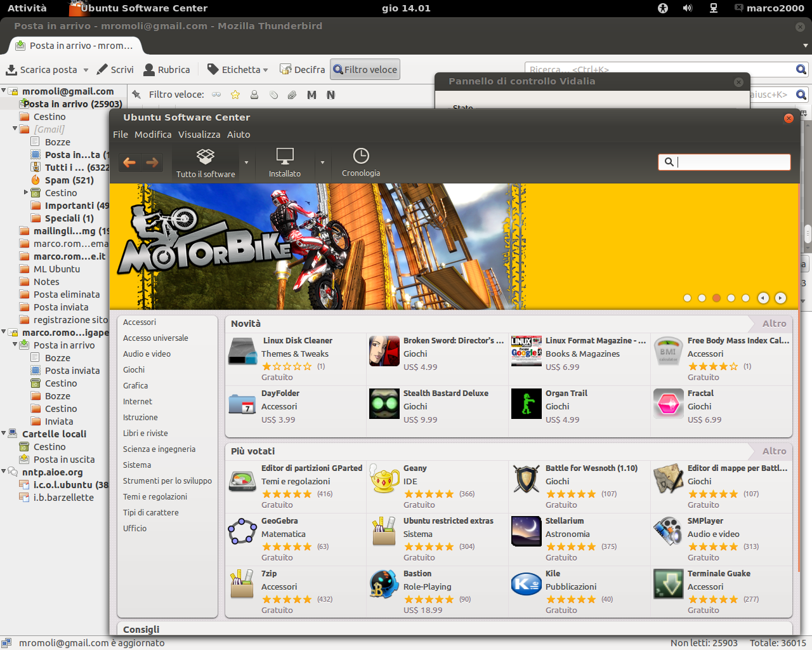Select the fifth banner page dot
The image size is (812, 650).
pos(745,298)
